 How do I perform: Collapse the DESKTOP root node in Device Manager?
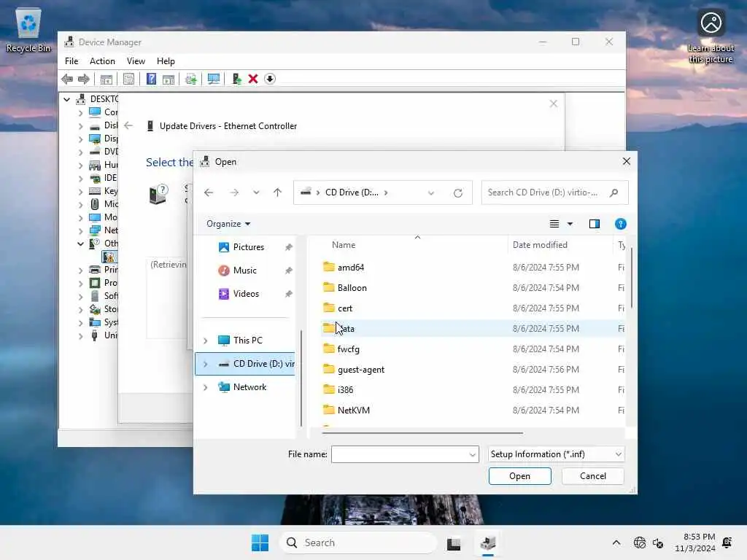pyautogui.click(x=66, y=99)
